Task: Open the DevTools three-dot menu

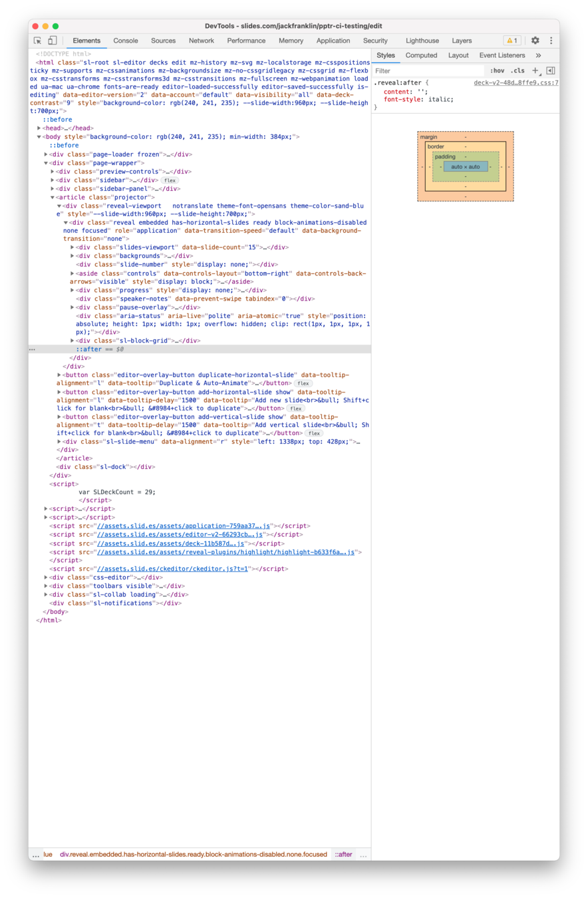Action: tap(551, 41)
